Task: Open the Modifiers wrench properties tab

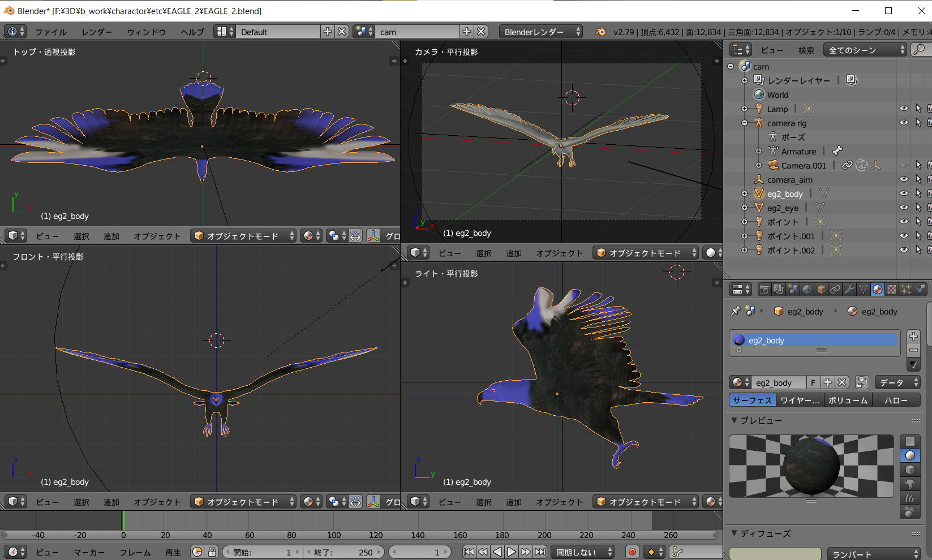Action: [849, 290]
